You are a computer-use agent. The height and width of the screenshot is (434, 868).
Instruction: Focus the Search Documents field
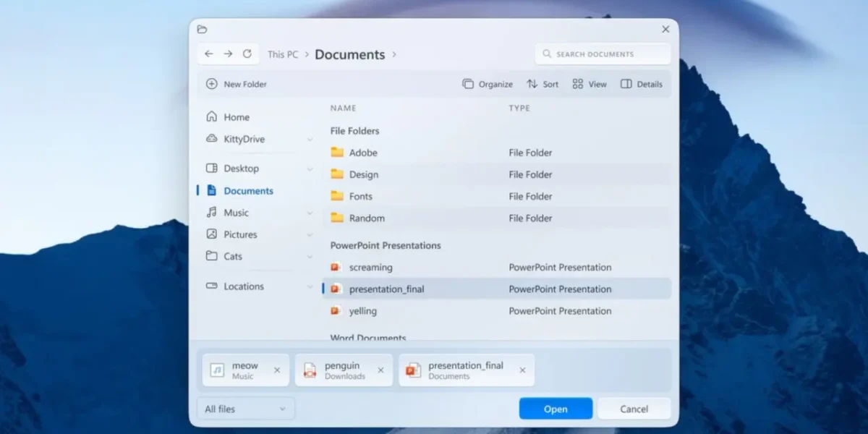pyautogui.click(x=603, y=54)
